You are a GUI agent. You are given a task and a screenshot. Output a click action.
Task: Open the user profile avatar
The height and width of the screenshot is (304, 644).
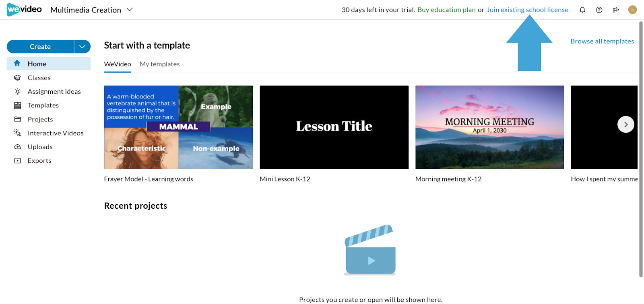(633, 10)
